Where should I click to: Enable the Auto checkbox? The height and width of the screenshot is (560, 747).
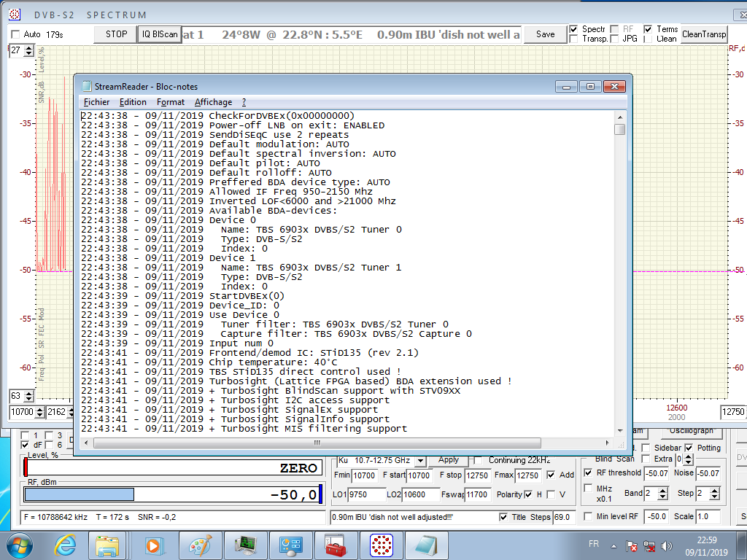[15, 34]
